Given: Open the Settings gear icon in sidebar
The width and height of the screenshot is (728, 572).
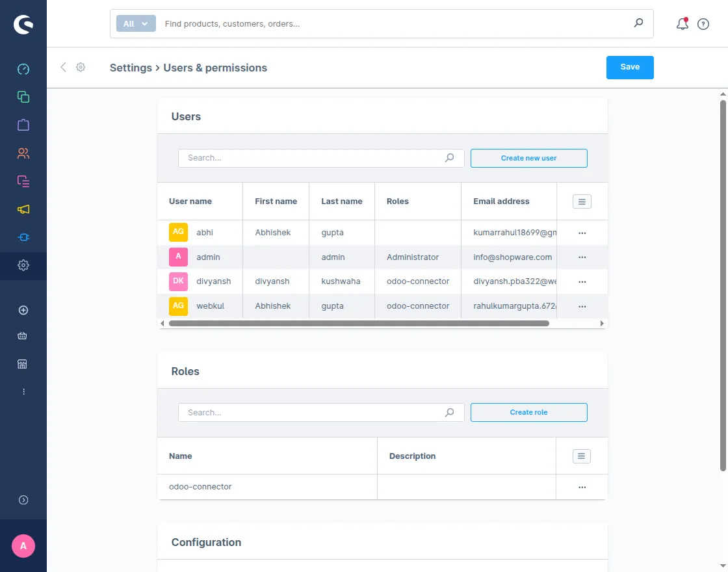Looking at the screenshot, I should [23, 266].
